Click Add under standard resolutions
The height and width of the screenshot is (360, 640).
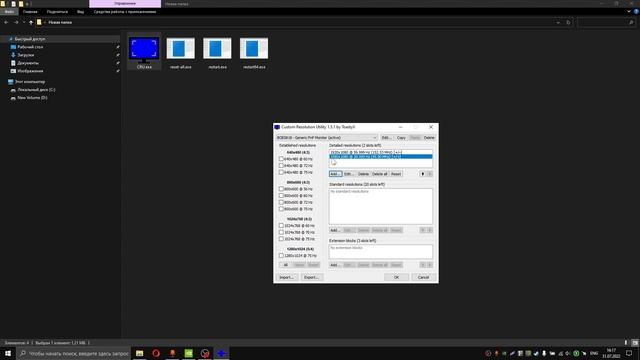(335, 230)
